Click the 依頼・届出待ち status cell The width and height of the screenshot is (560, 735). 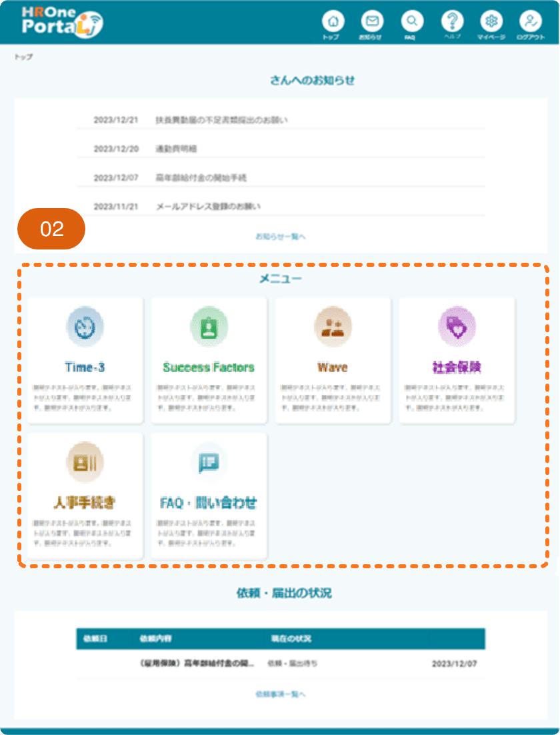pos(293,663)
